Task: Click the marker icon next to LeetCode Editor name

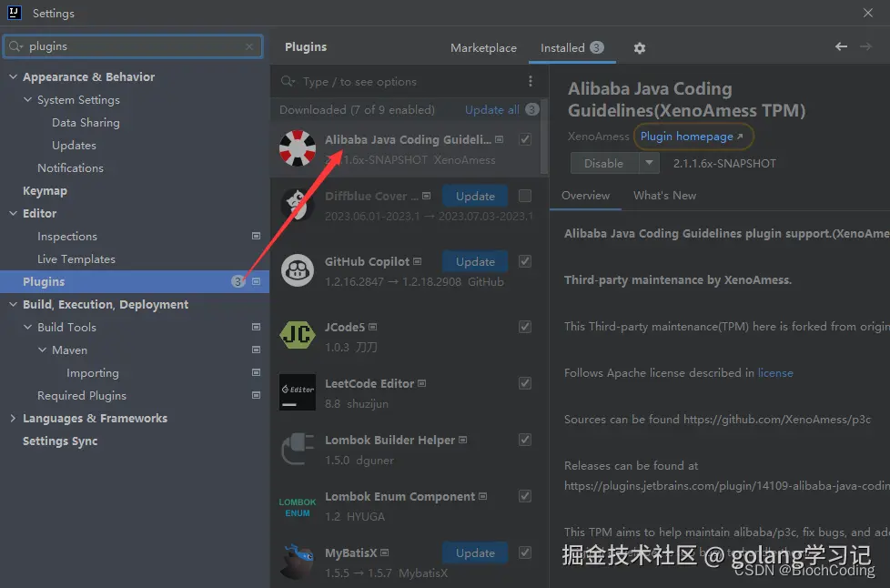Action: (x=421, y=384)
